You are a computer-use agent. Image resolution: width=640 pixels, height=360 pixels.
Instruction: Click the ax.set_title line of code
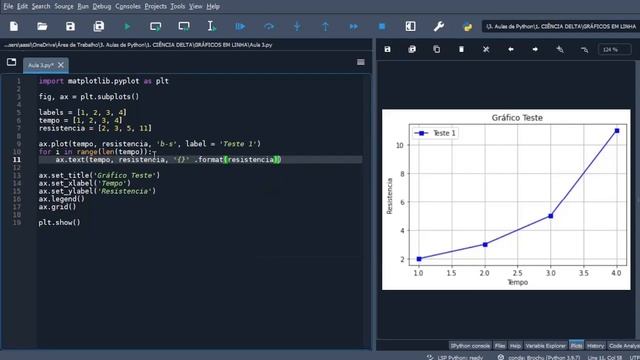[99, 175]
